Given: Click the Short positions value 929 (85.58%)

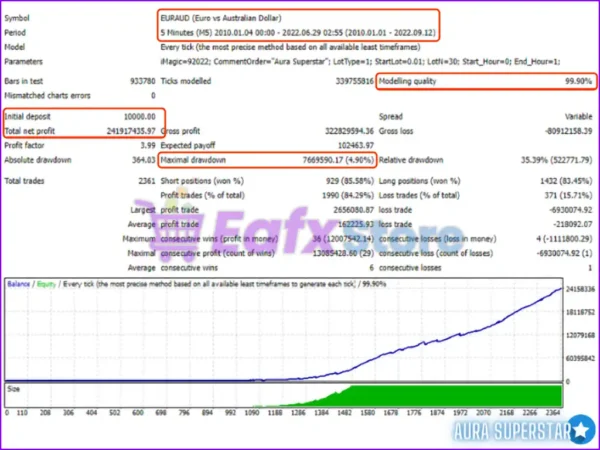Looking at the screenshot, I should (350, 181).
